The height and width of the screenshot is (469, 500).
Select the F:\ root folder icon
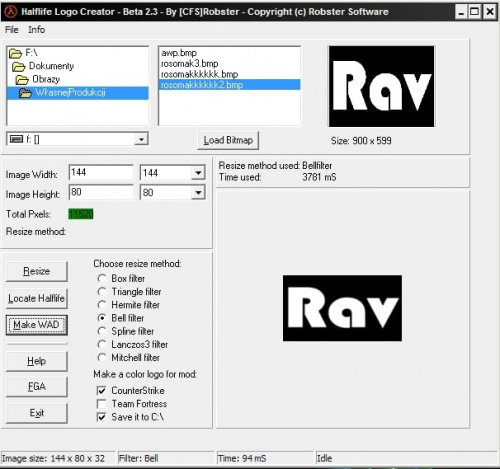15,53
